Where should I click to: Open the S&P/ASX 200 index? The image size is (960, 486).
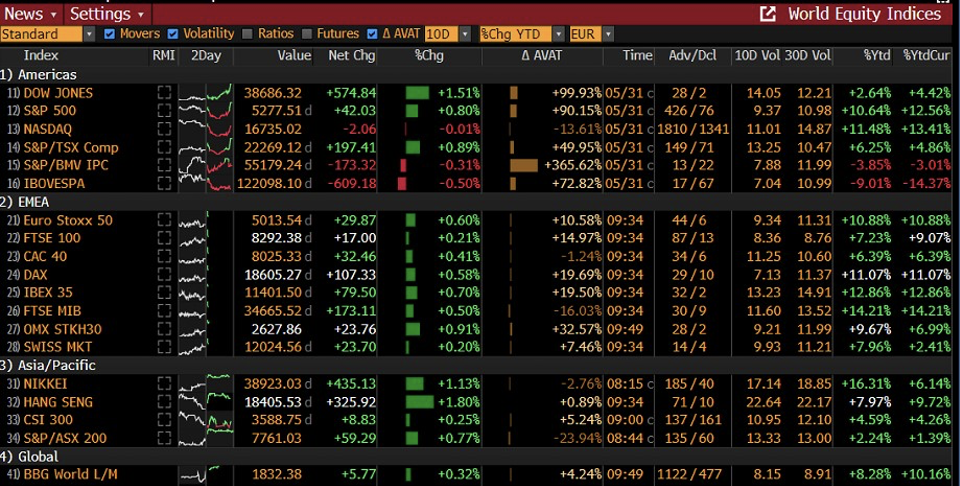point(65,438)
